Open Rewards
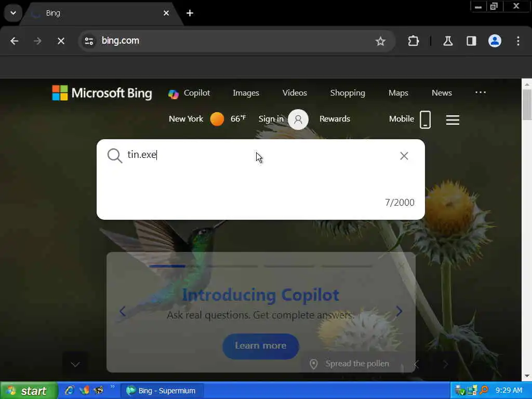The width and height of the screenshot is (532, 399). click(335, 119)
